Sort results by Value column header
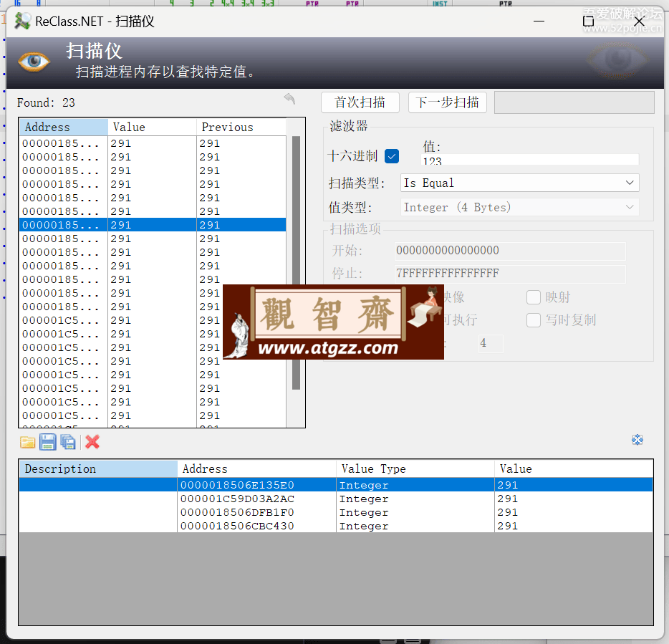Image resolution: width=669 pixels, height=644 pixels. tap(153, 128)
